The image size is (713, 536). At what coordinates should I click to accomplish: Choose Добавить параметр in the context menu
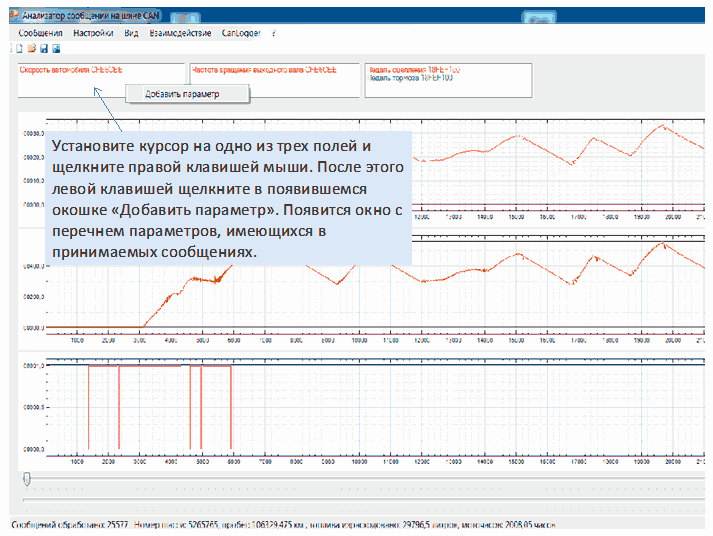click(182, 94)
